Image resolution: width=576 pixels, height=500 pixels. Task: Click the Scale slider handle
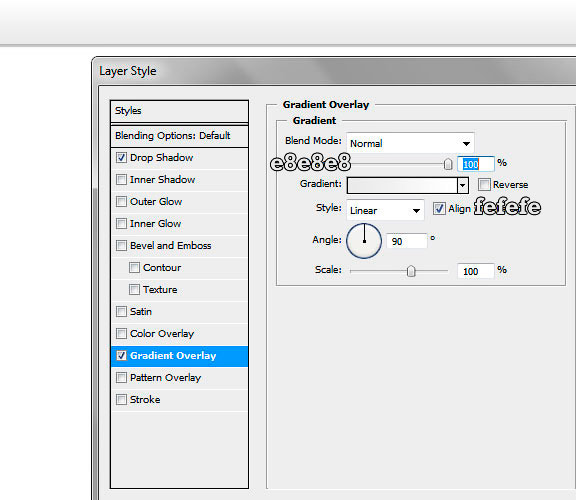(x=411, y=271)
